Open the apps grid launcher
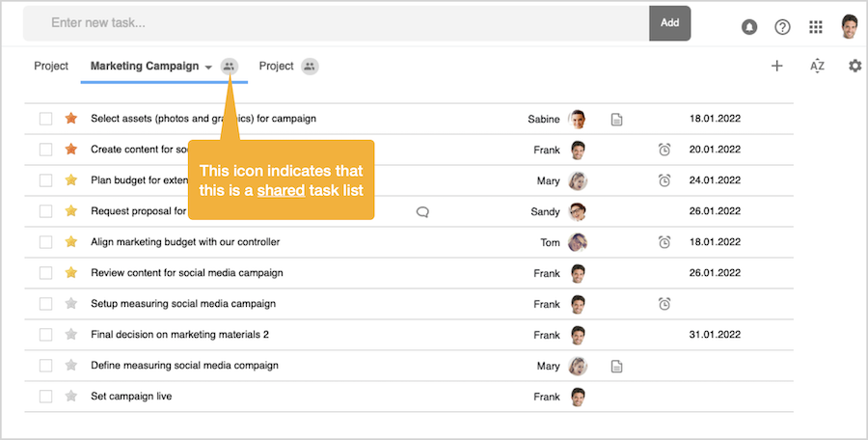This screenshot has height=440, width=868. [x=816, y=27]
